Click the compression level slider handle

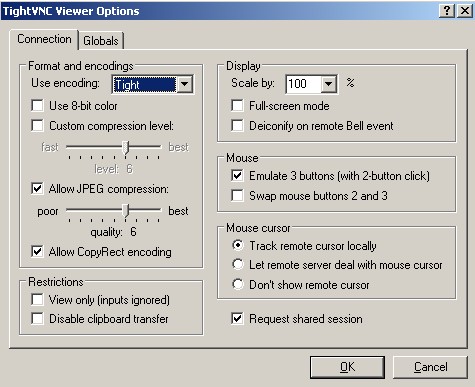(x=126, y=147)
